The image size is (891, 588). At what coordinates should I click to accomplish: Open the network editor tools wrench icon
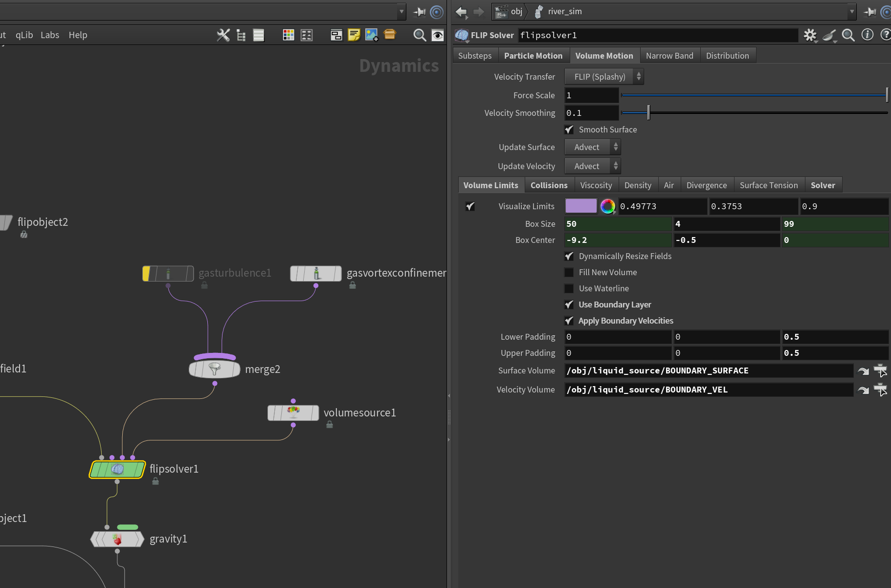coord(223,35)
